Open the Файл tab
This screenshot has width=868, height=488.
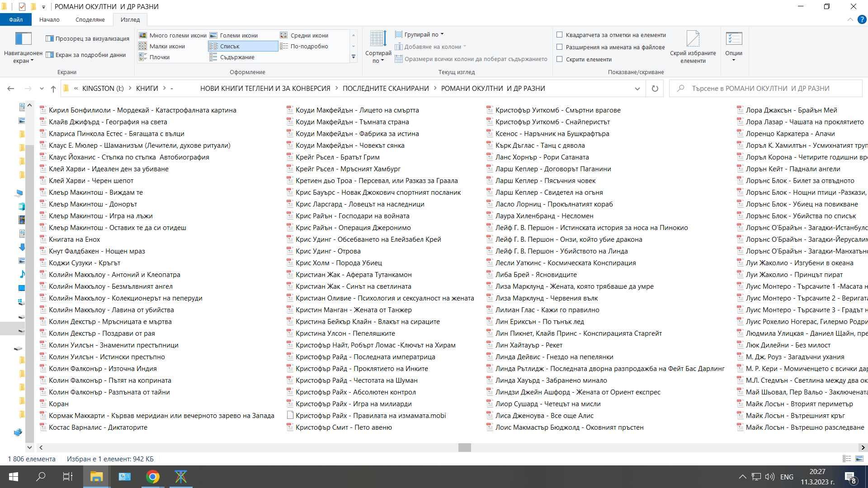point(16,19)
